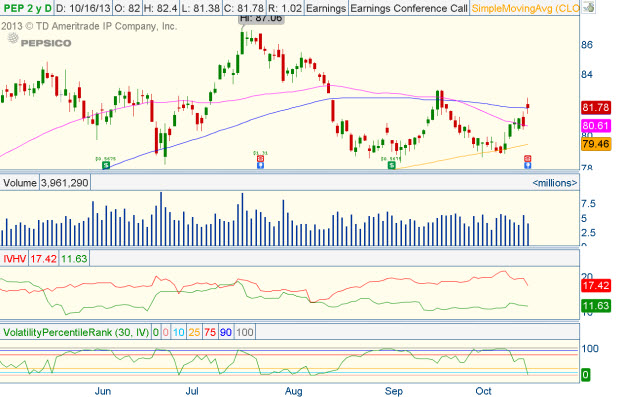The width and height of the screenshot is (625, 397).
Task: Click the 86 price axis label
Action: point(587,45)
